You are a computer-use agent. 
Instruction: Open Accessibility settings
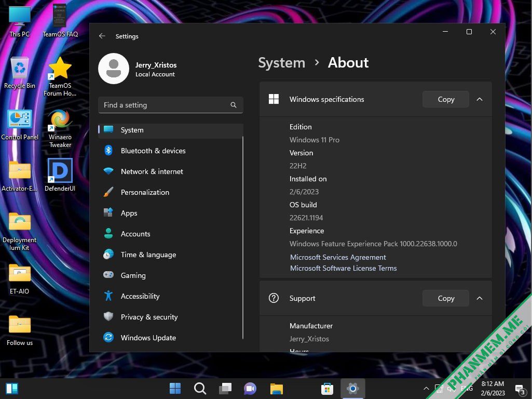coord(171,296)
